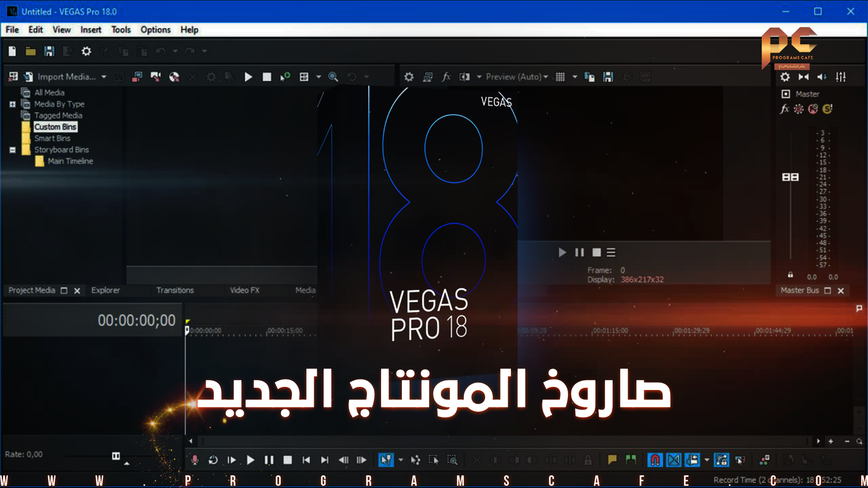Toggle automatic crossfades button
This screenshot has width=868, height=488.
pyautogui.click(x=674, y=460)
